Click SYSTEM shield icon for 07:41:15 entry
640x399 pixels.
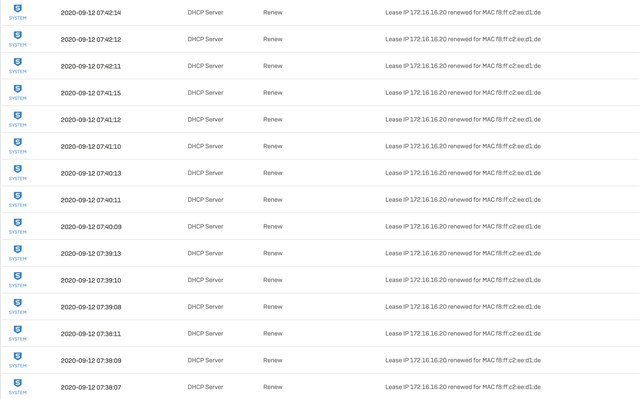pyautogui.click(x=18, y=92)
